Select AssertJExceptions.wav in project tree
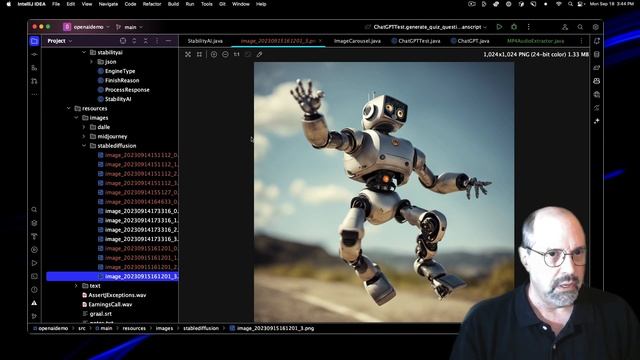This screenshot has width=640, height=360. coord(114,295)
